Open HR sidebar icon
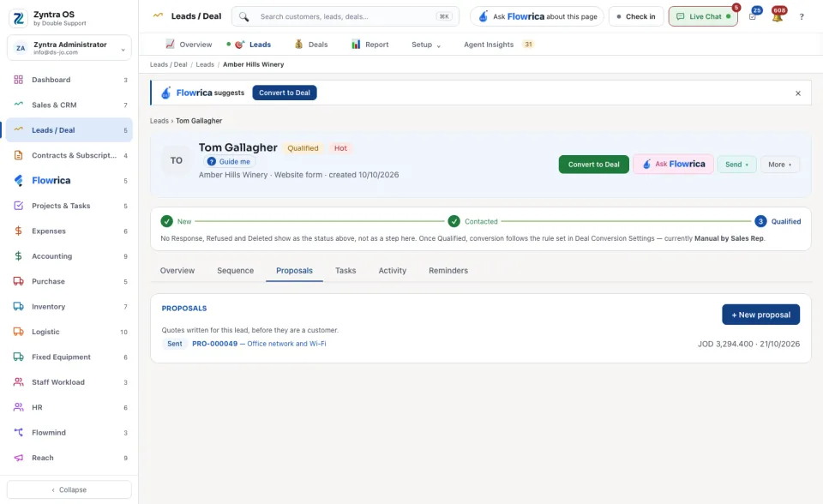The height and width of the screenshot is (504, 823). point(18,407)
